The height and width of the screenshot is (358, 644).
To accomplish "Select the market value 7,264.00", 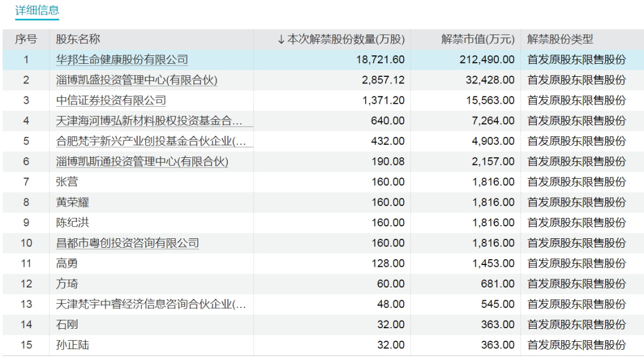I will (493, 121).
